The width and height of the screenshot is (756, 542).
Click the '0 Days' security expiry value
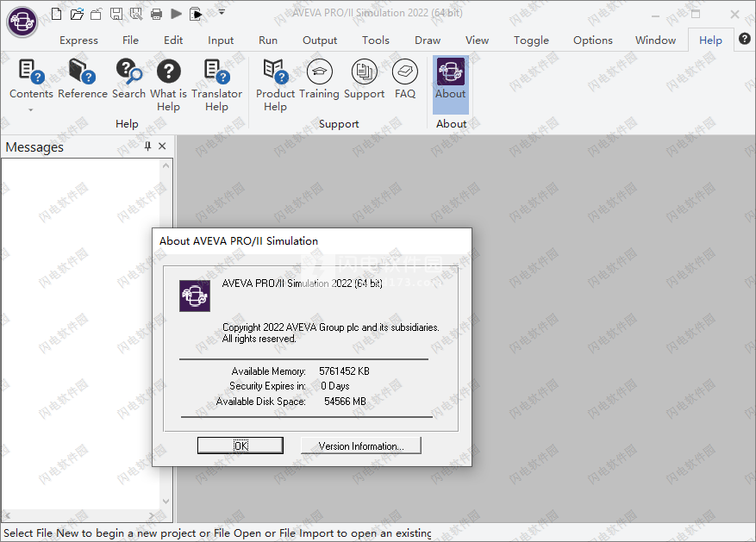335,386
